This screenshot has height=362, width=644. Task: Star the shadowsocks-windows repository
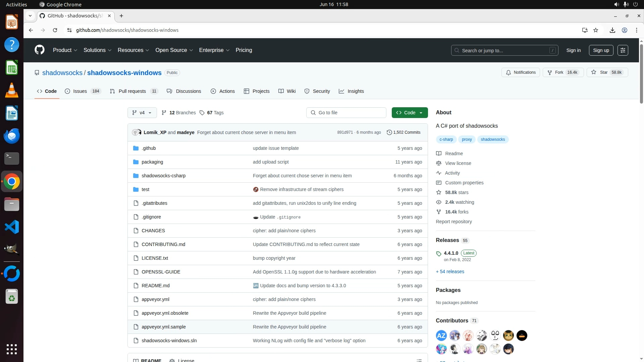tap(607, 72)
